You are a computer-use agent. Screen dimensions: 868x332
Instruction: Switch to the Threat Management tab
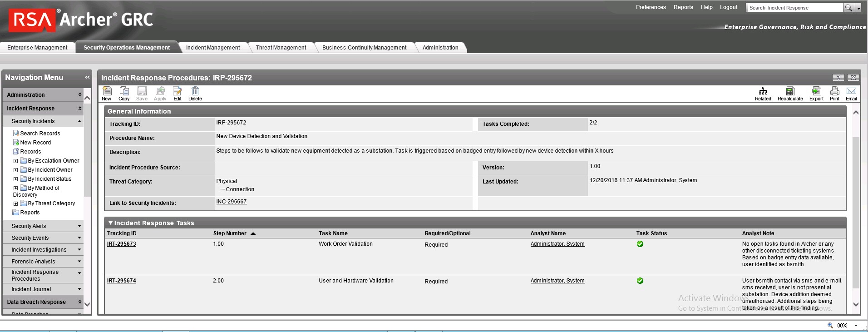[x=281, y=47]
